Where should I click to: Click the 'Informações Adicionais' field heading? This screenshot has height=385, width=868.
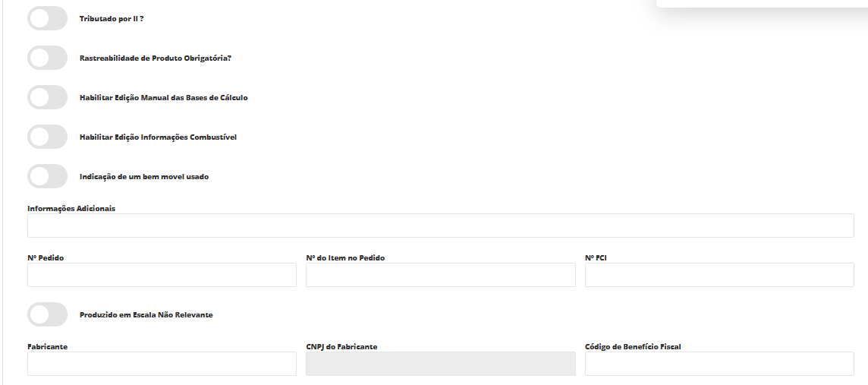pos(71,208)
